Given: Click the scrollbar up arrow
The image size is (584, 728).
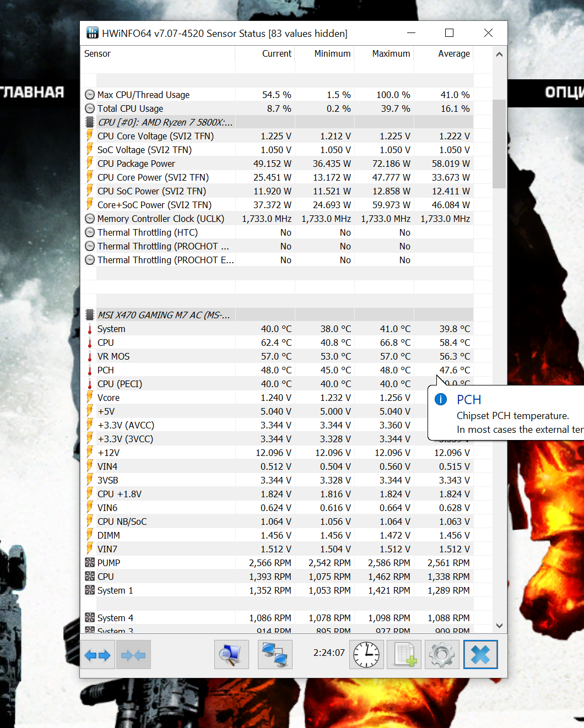Looking at the screenshot, I should click(499, 54).
